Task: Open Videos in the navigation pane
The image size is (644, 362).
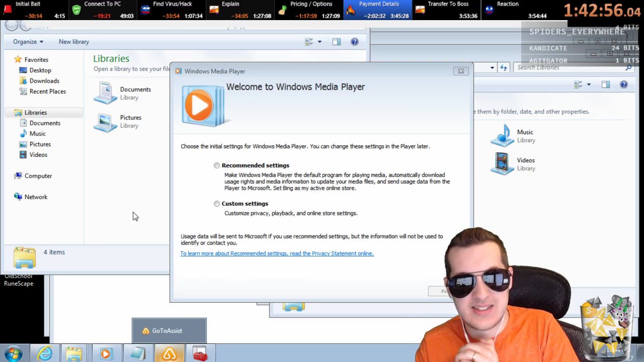Action: click(38, 155)
